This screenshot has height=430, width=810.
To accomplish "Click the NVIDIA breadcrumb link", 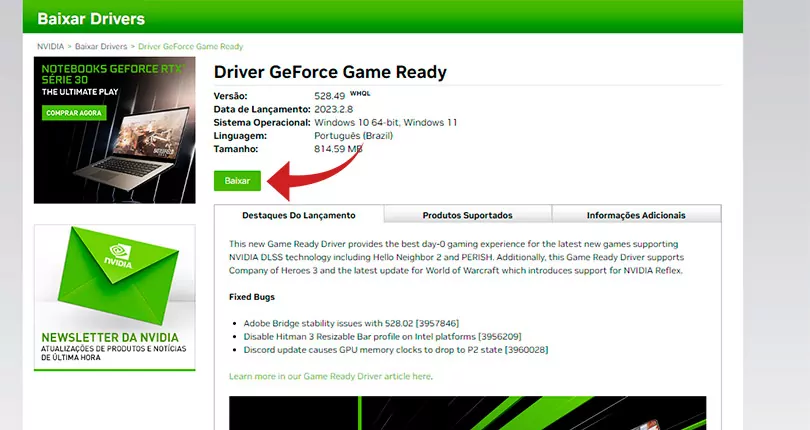I will (51, 47).
